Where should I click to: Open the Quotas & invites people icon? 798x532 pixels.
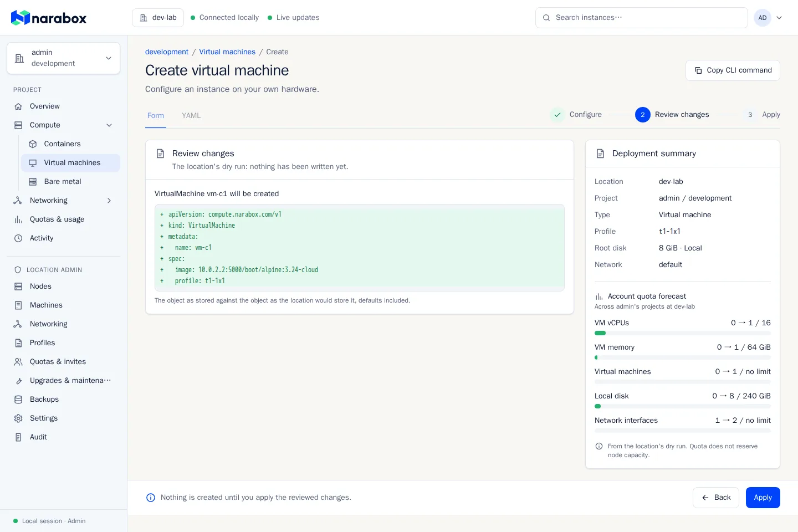click(18, 362)
